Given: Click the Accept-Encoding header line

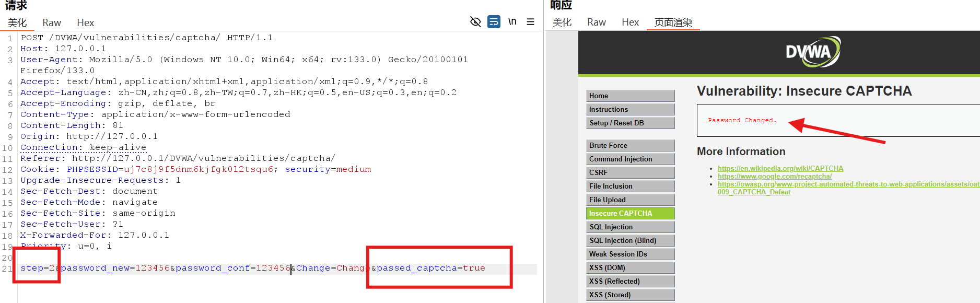Looking at the screenshot, I should pyautogui.click(x=118, y=103).
